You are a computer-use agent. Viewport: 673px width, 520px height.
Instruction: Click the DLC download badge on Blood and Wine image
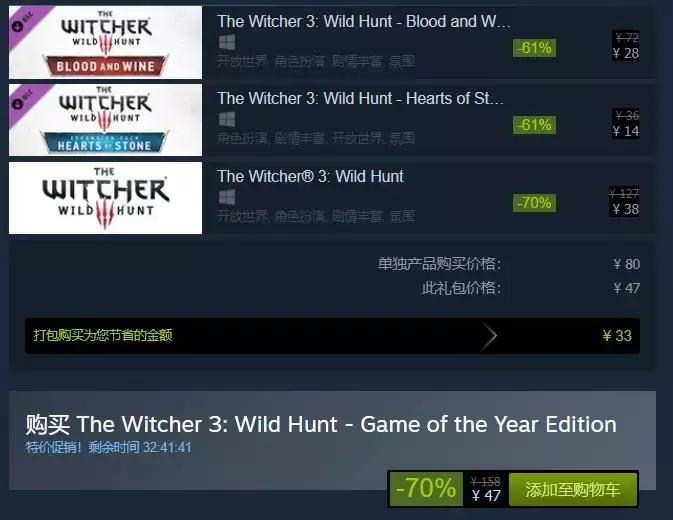point(18,26)
